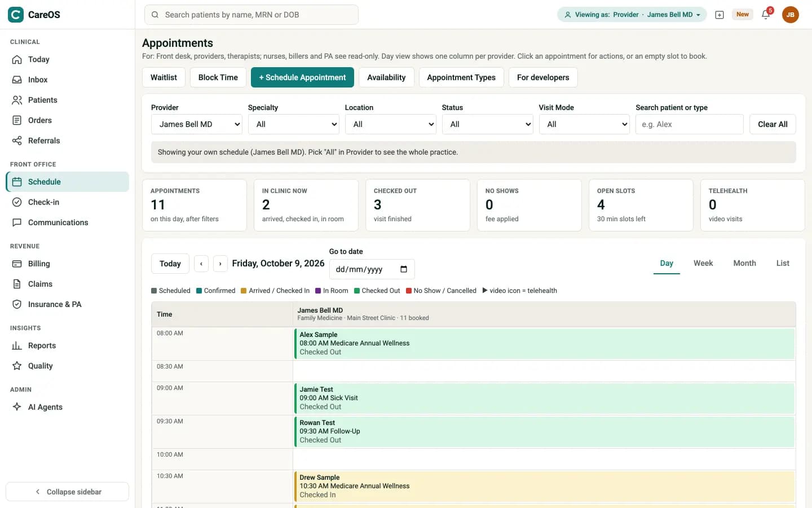Switch to the Day view tab

click(x=667, y=264)
